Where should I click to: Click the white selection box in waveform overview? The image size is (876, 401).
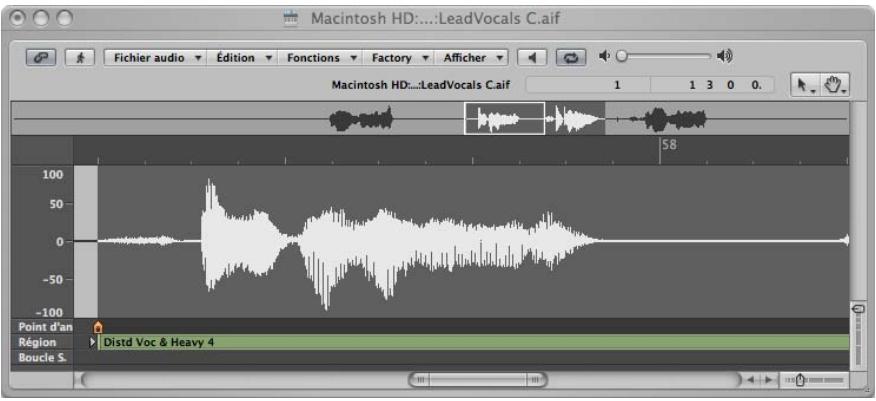pos(504,118)
